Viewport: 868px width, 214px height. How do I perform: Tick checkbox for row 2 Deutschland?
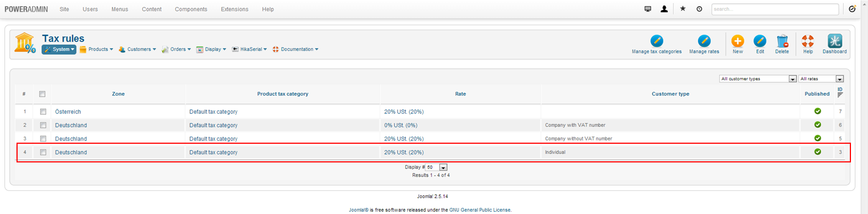pyautogui.click(x=43, y=125)
